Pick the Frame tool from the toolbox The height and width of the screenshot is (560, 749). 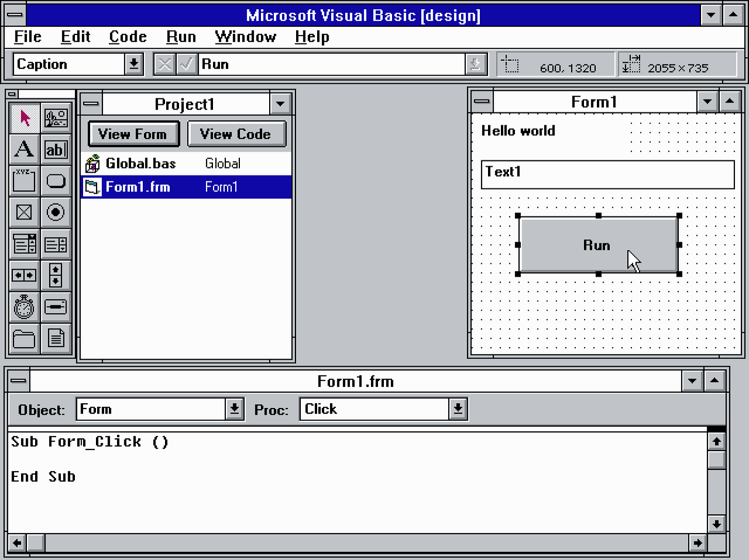click(x=24, y=181)
